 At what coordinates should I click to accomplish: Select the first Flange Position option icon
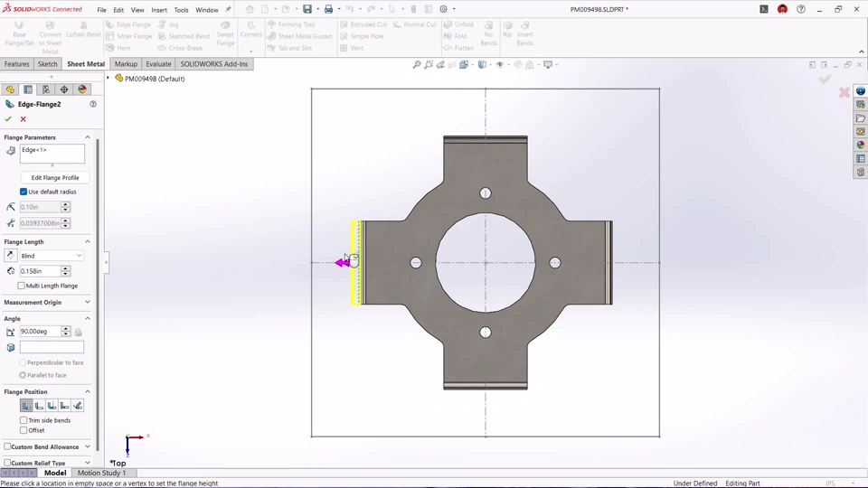click(x=26, y=406)
